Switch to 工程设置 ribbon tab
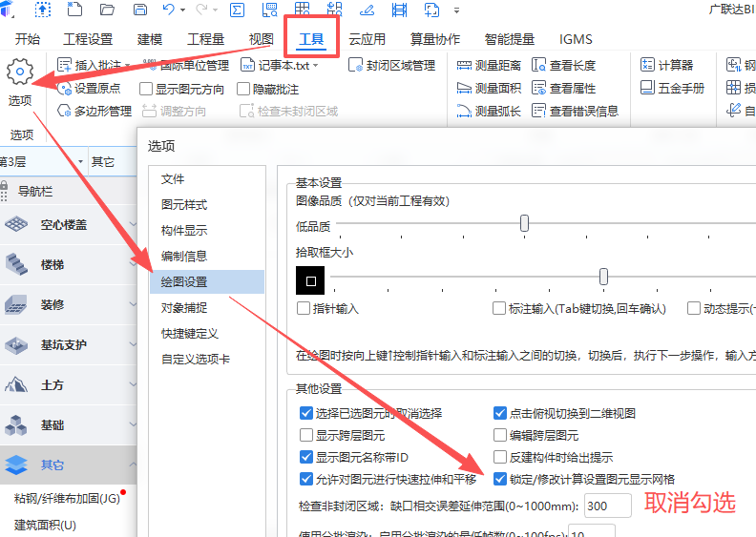The height and width of the screenshot is (537, 756). pyautogui.click(x=88, y=39)
